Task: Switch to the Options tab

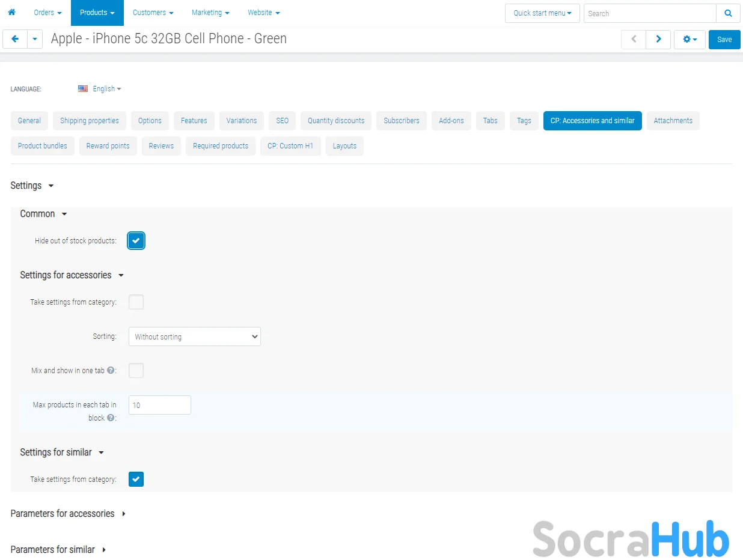Action: click(150, 121)
